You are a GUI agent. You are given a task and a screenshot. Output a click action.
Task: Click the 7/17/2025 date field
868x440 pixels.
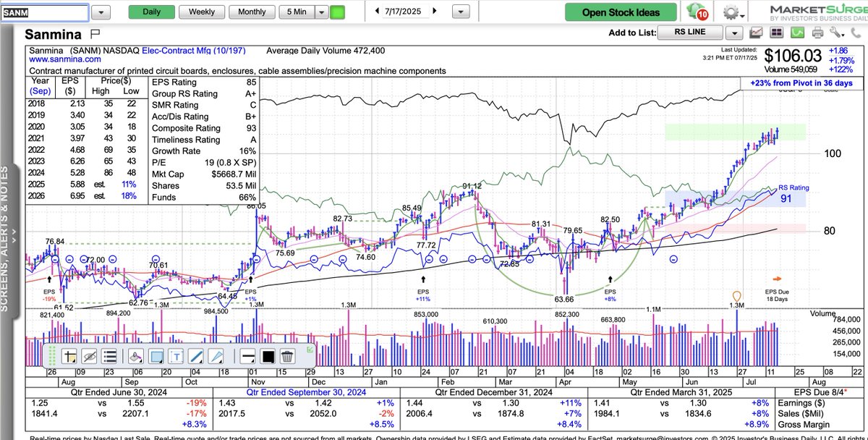(x=406, y=12)
